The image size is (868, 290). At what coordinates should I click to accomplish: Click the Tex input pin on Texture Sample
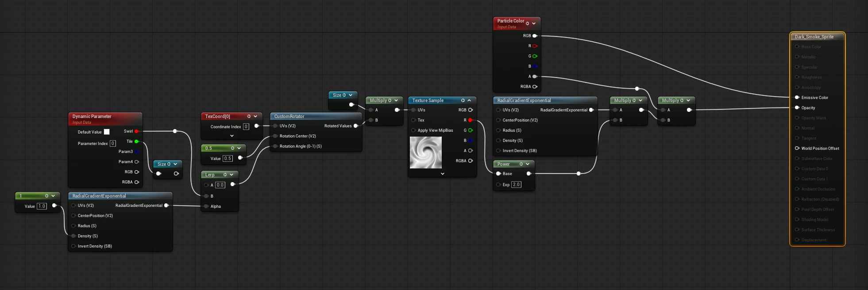click(x=413, y=120)
